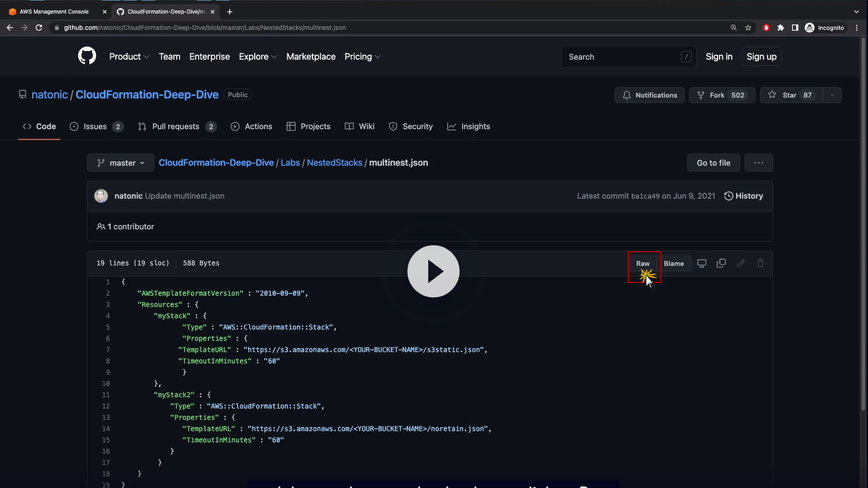Fork the repository

tap(722, 95)
